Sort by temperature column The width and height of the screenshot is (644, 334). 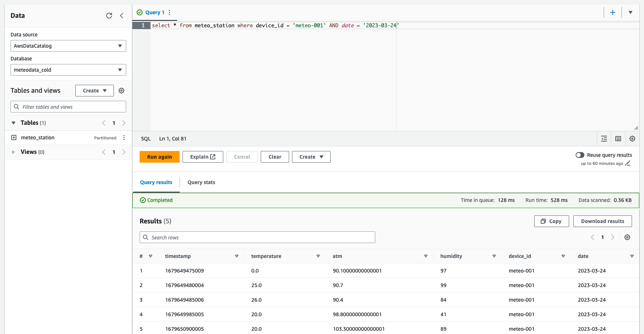[318, 256]
